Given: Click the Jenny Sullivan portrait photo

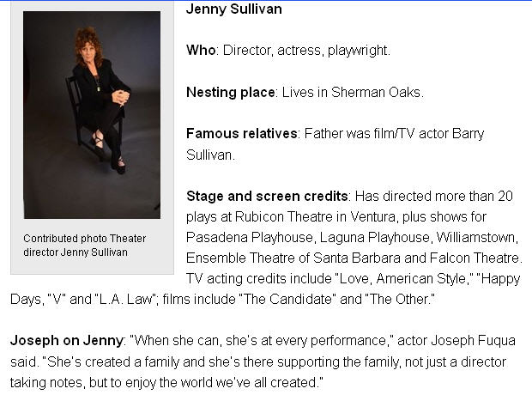Looking at the screenshot, I should pyautogui.click(x=92, y=114).
